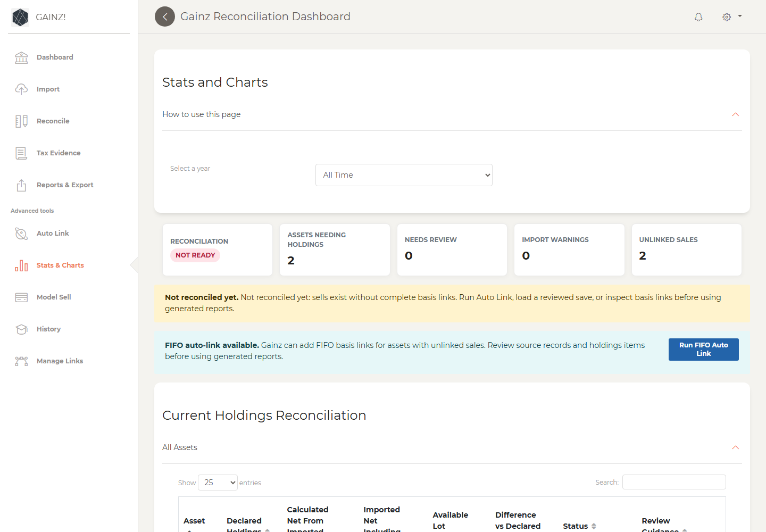Go to the Import page
766x532 pixels.
pyautogui.click(x=48, y=89)
